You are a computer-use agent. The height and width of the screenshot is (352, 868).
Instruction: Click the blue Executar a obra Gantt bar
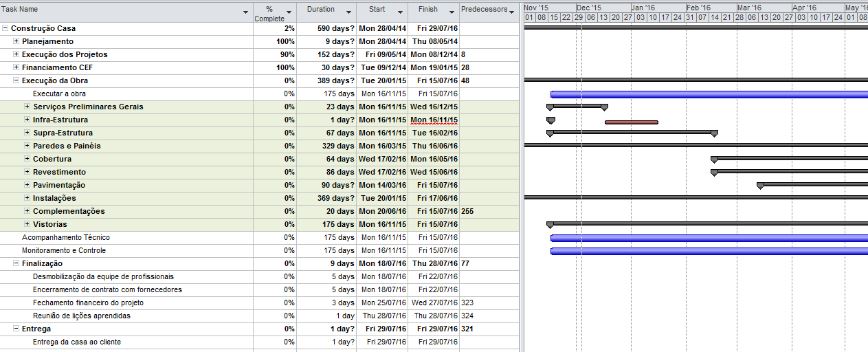point(708,94)
